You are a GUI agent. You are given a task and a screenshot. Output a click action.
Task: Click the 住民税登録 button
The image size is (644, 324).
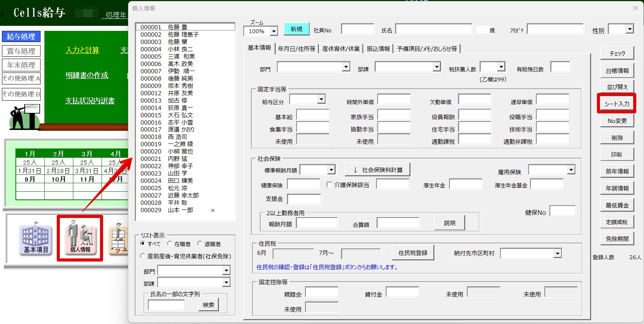[413, 253]
